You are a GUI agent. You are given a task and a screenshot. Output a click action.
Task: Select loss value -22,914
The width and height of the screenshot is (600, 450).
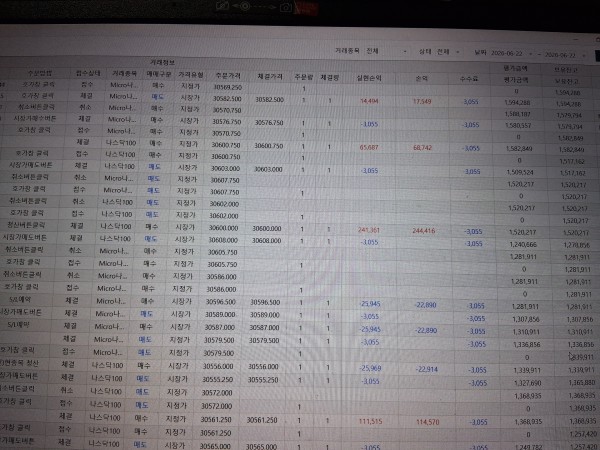coord(426,369)
